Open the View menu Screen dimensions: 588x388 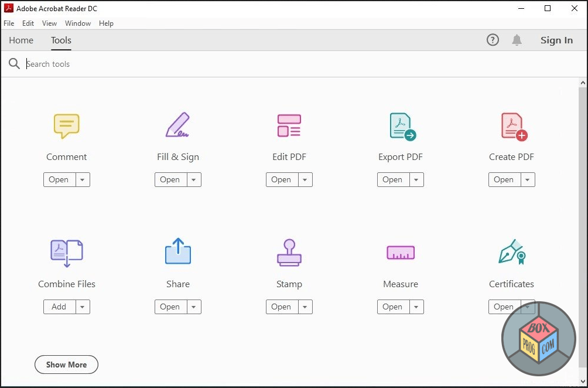point(49,23)
